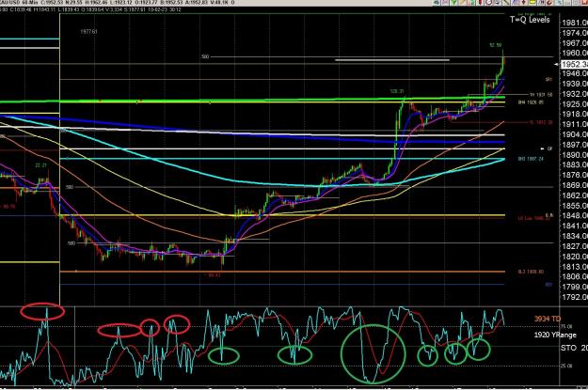Click the BH3 1887.24 level label
Screen dimensions: 588x390
(x=531, y=159)
